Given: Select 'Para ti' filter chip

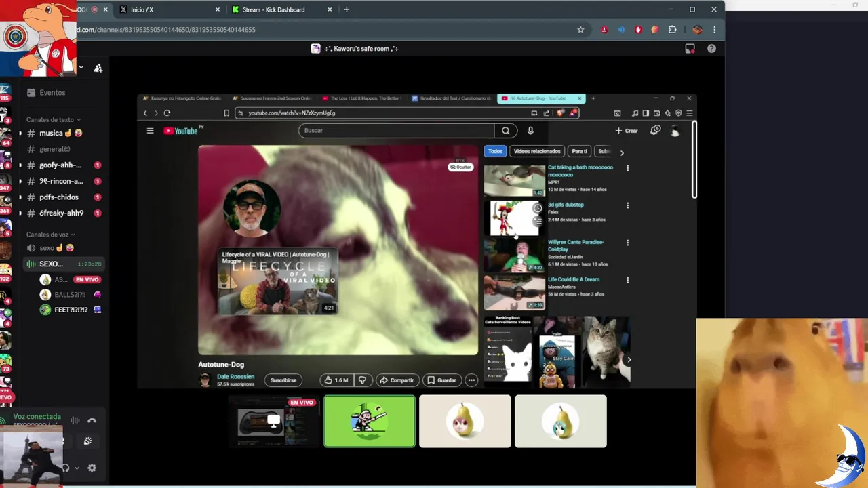Looking at the screenshot, I should tap(579, 152).
